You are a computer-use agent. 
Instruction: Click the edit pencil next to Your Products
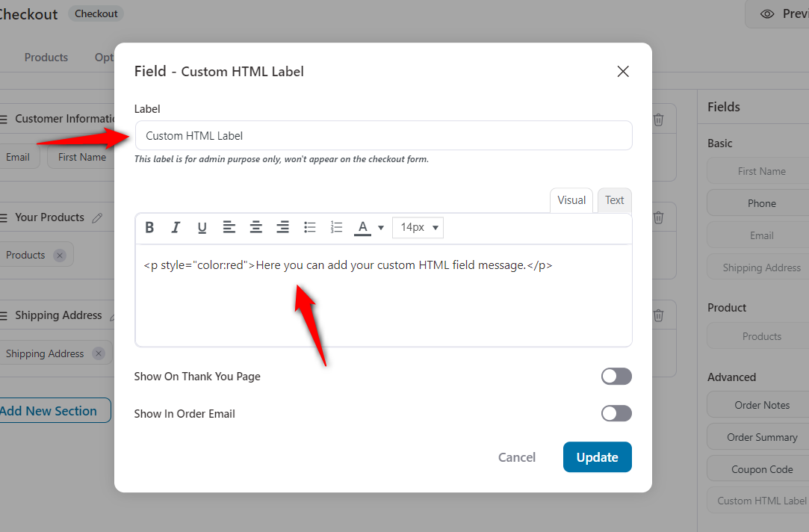[98, 217]
